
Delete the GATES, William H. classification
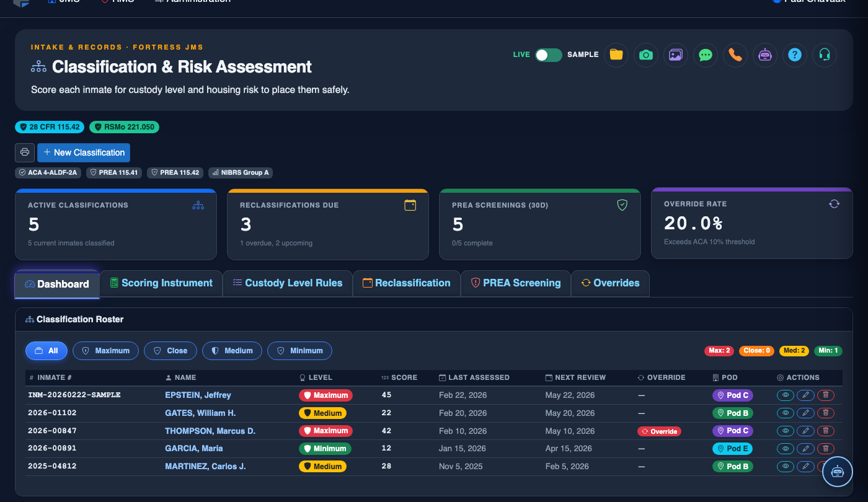click(826, 413)
